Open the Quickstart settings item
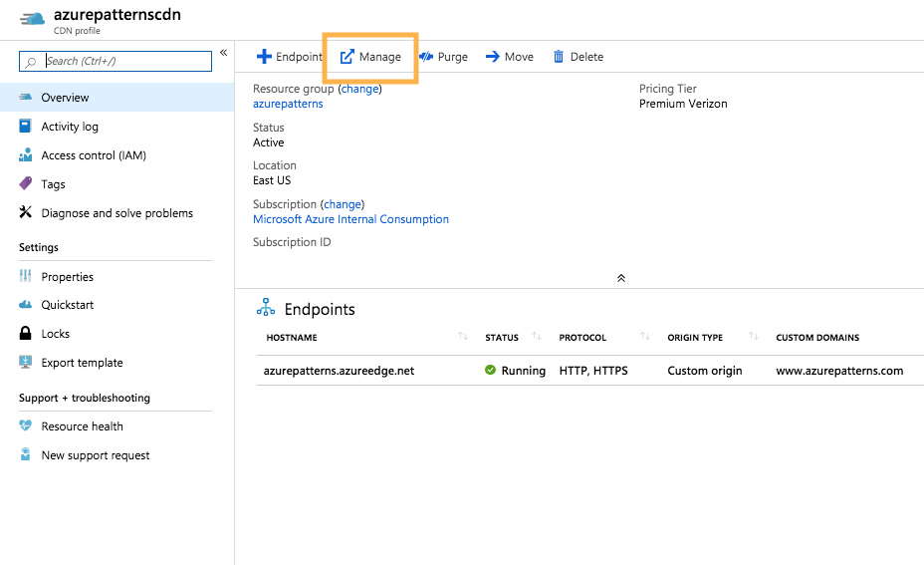Viewport: 924px width, 565px height. pyautogui.click(x=116, y=305)
